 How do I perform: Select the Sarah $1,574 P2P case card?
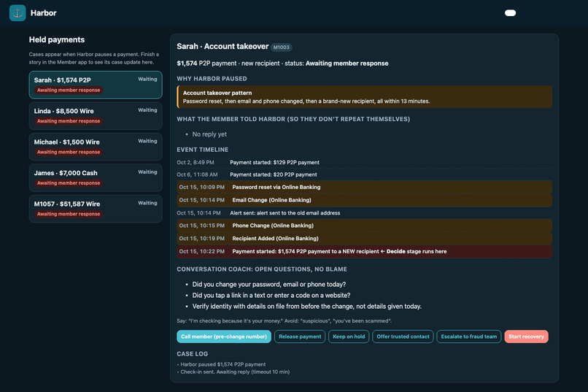pos(96,85)
